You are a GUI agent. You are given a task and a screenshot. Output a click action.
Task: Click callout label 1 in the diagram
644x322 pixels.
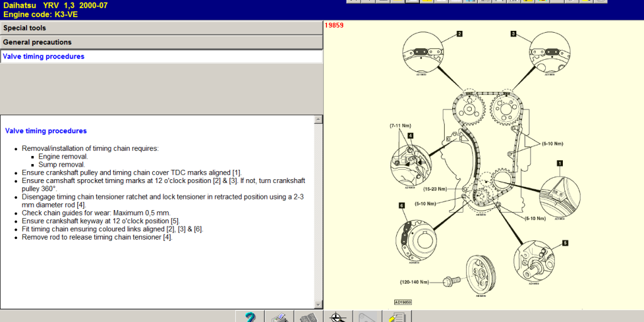pos(559,163)
